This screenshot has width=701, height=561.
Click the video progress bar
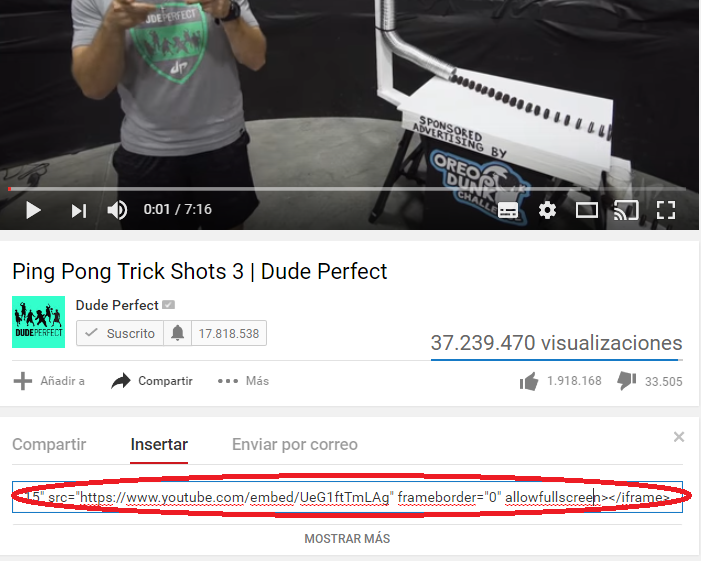[x=347, y=189]
